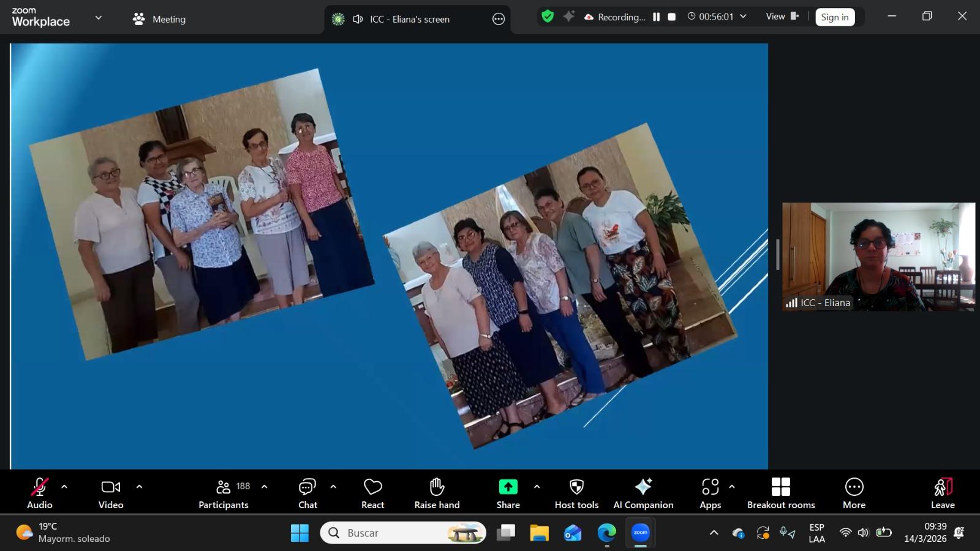The height and width of the screenshot is (551, 980).
Task: Leave the meeting
Action: pos(943,493)
